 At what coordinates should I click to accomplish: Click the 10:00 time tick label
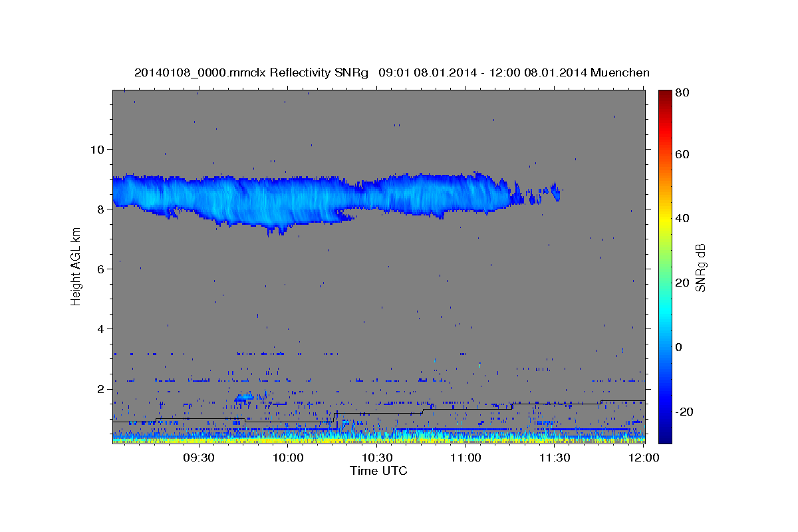(x=289, y=458)
